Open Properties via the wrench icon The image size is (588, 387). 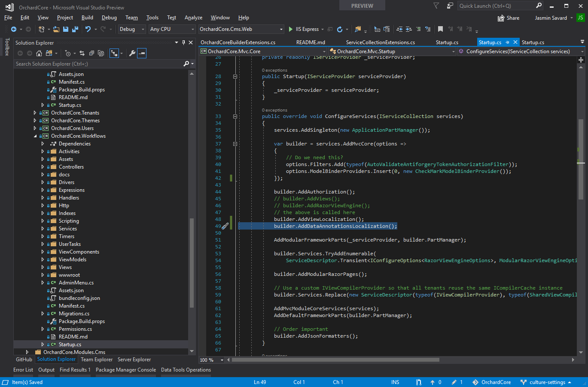click(x=132, y=53)
